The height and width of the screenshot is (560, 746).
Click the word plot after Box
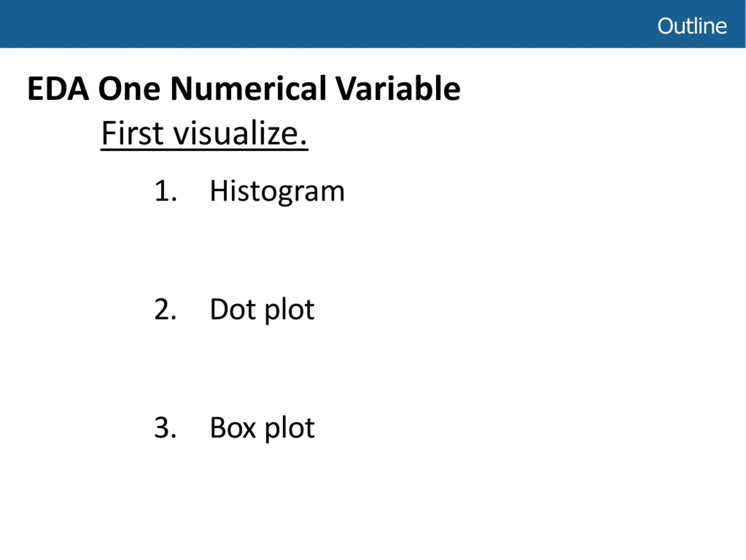point(290,429)
